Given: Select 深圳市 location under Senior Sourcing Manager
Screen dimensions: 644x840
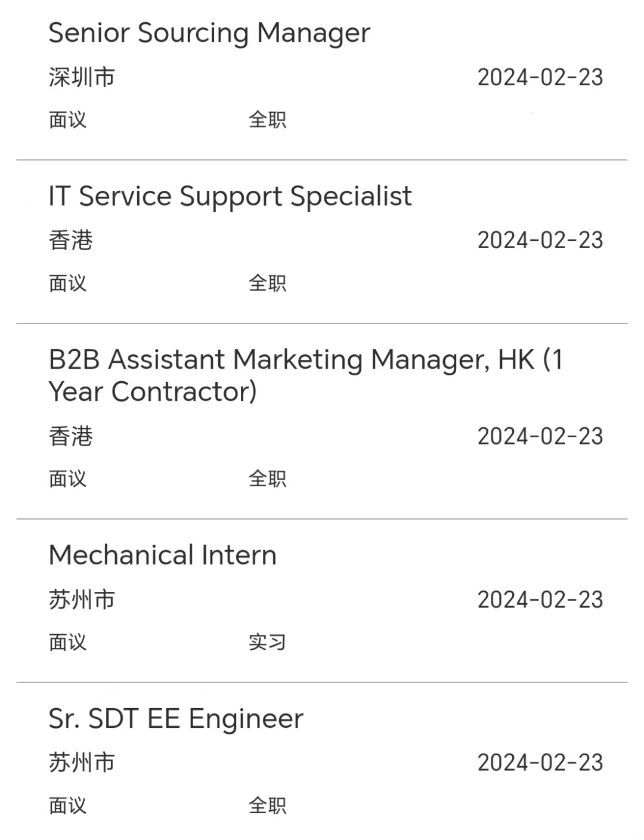Looking at the screenshot, I should click(82, 78).
